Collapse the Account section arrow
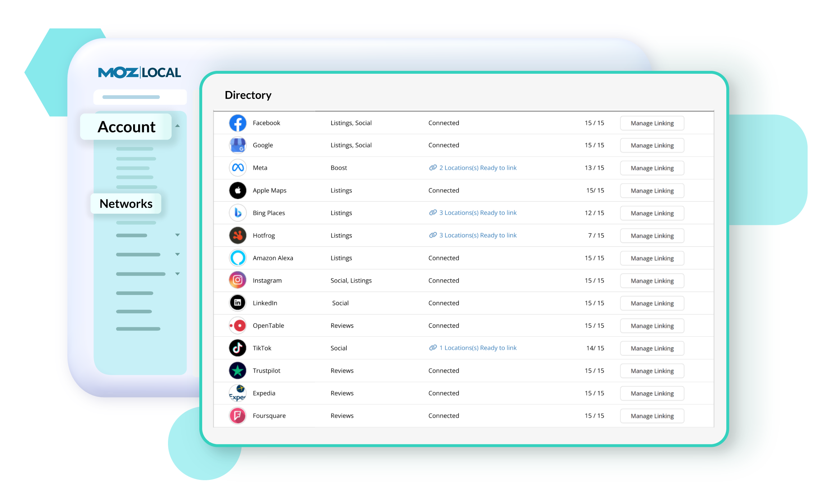This screenshot has height=504, width=840. coord(177,126)
